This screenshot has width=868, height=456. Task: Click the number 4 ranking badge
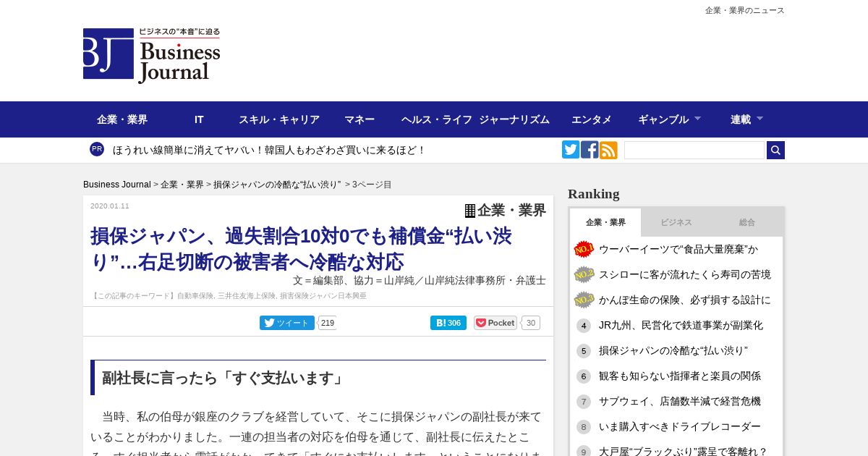[x=584, y=326]
